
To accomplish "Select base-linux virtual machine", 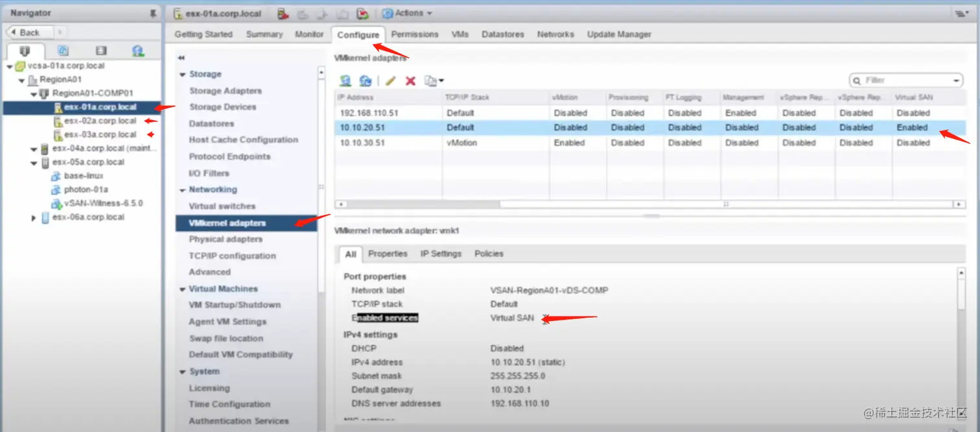I will pyautogui.click(x=84, y=176).
